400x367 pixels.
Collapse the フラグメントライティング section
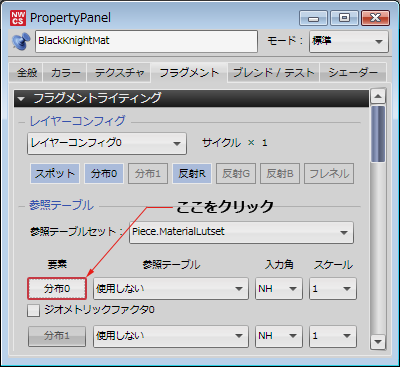tap(191, 98)
